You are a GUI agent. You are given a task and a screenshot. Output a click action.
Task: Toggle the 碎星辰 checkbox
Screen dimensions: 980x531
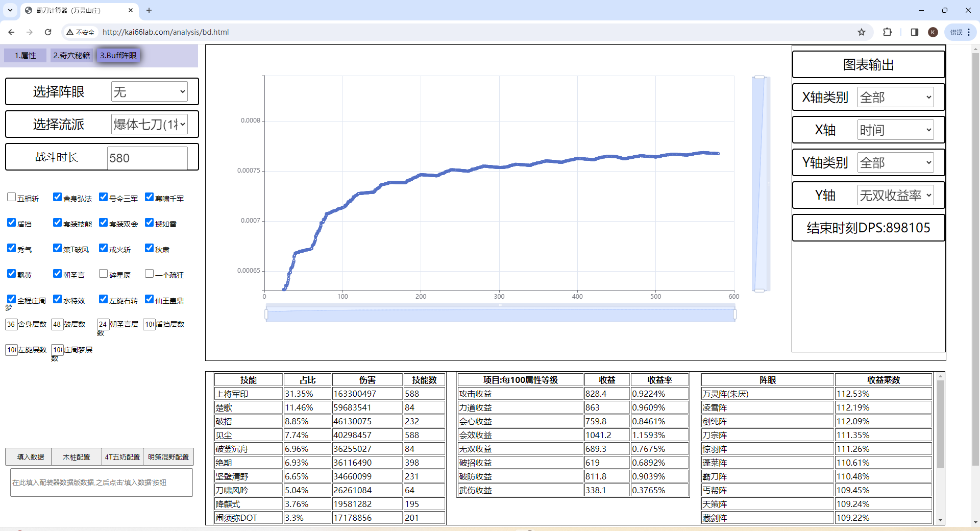[104, 274]
